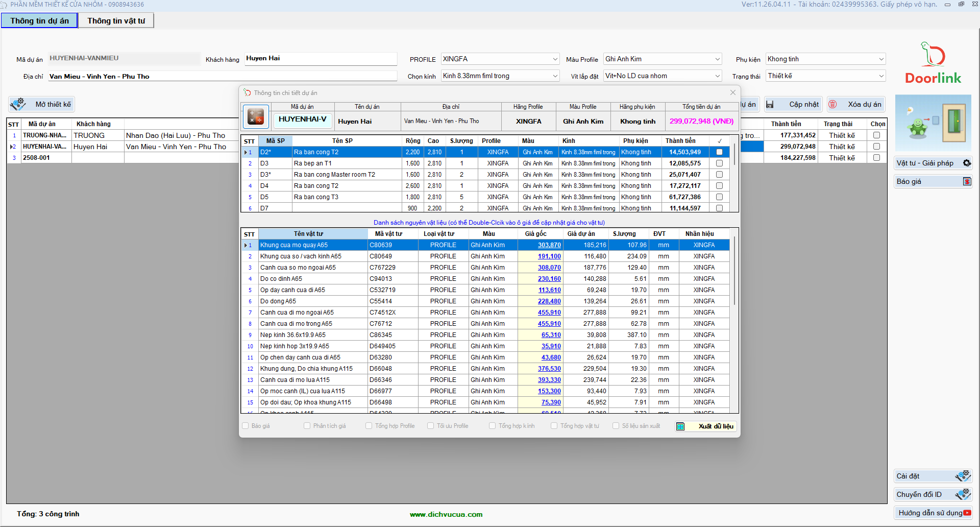Click the Chuyển đổi ID icon

(x=963, y=494)
